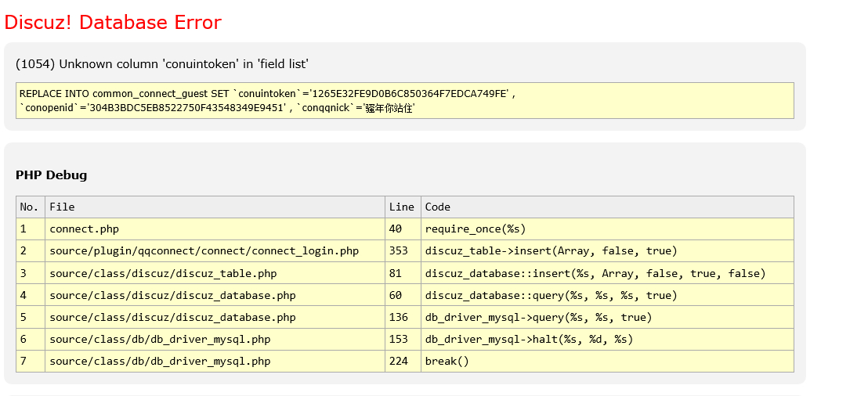Select the connect.php file cell
Image resolution: width=868 pixels, height=396 pixels.
[85, 229]
